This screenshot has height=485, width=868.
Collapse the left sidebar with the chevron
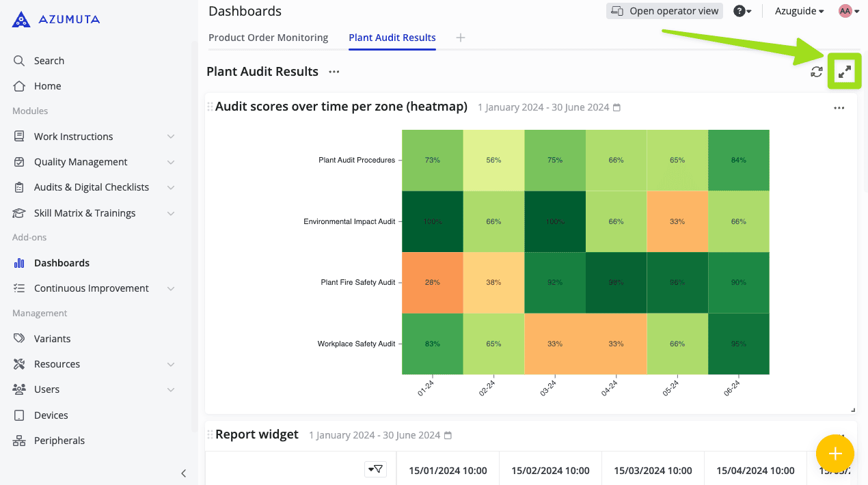pos(183,473)
